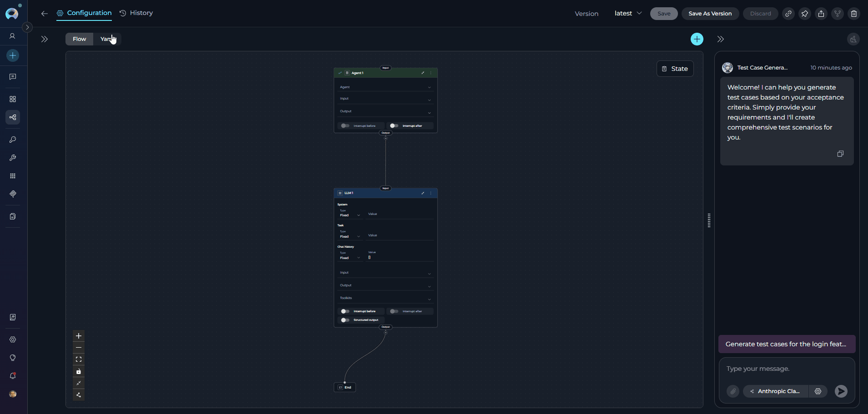The image size is (868, 414).
Task: Send the chat message
Action: (841, 391)
